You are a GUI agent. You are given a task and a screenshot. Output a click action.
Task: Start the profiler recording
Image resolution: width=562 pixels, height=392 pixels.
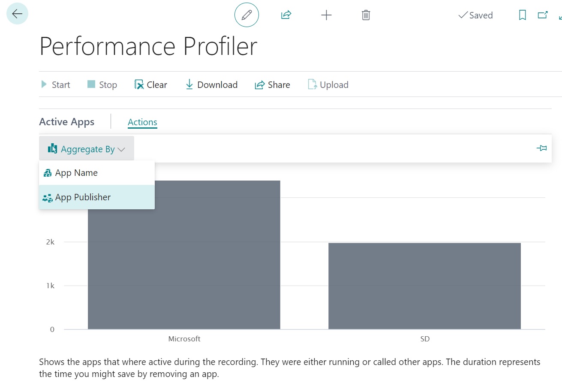[x=55, y=84]
